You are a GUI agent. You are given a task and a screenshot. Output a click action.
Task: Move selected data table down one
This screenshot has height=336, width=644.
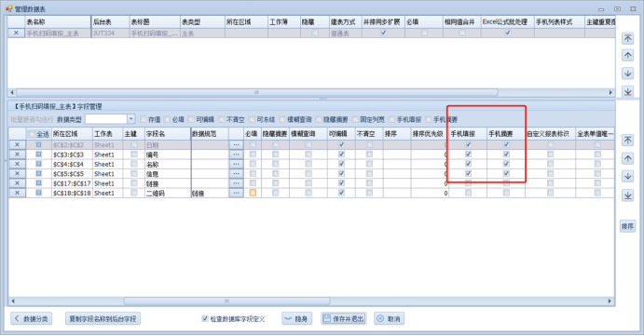pos(627,74)
